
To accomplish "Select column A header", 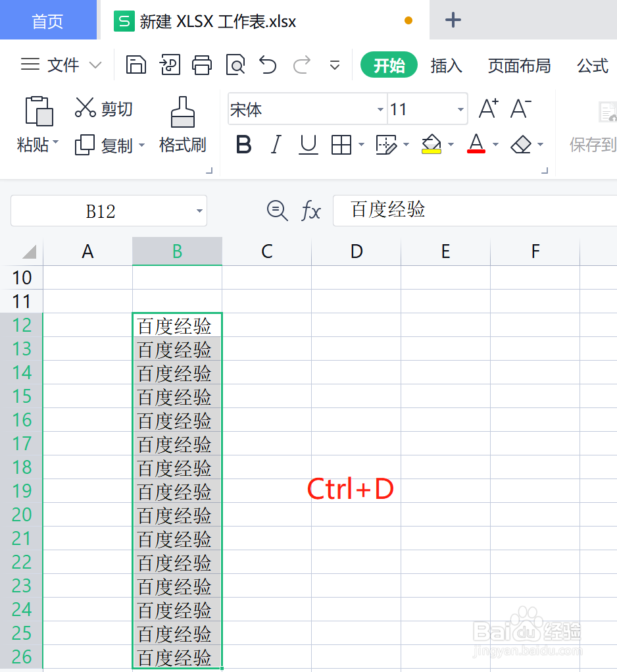I will click(87, 251).
